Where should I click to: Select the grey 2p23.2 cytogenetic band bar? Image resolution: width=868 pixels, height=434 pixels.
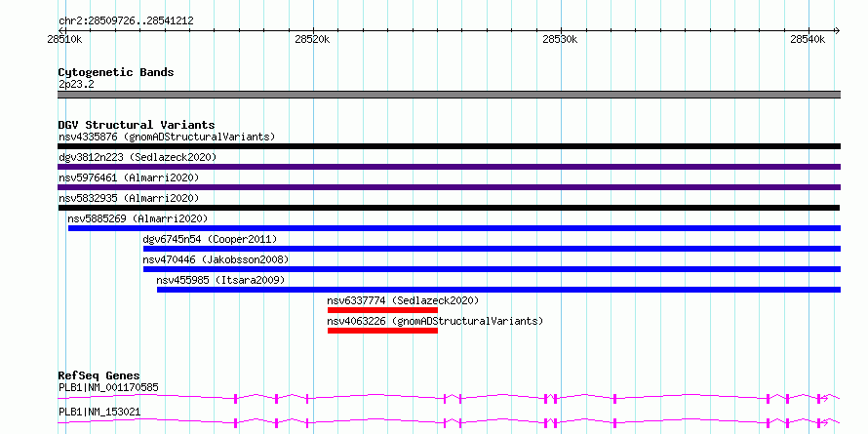coord(449,95)
